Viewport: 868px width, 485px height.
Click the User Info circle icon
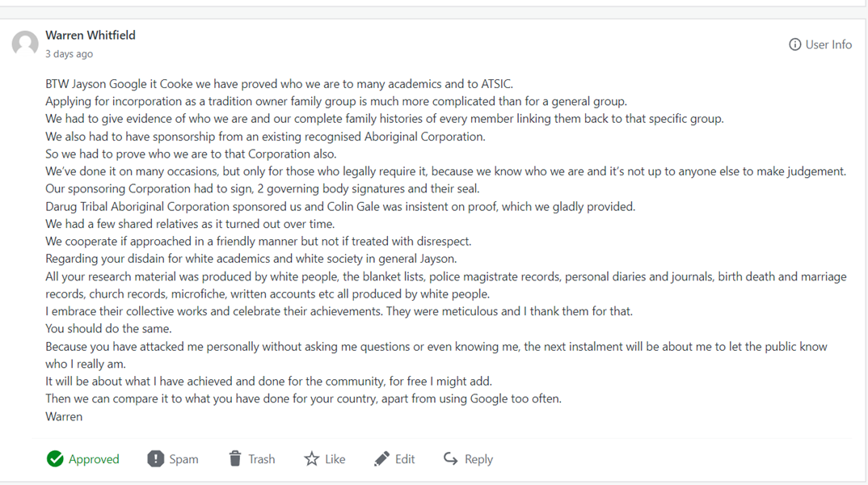coord(795,44)
